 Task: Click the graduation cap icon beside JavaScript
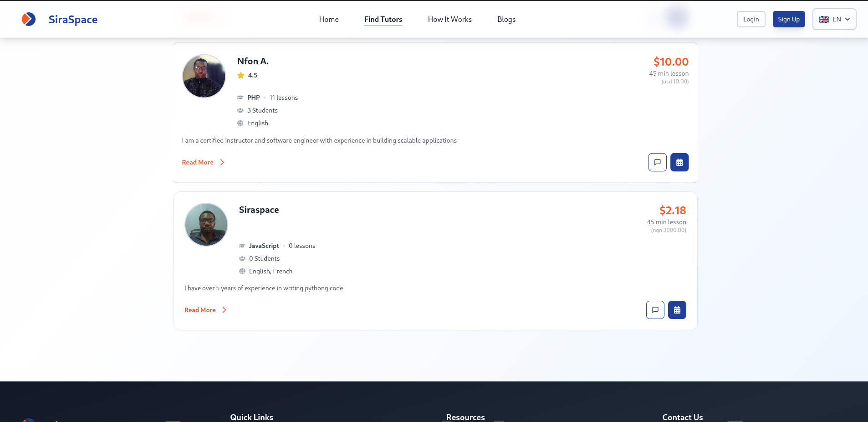242,246
